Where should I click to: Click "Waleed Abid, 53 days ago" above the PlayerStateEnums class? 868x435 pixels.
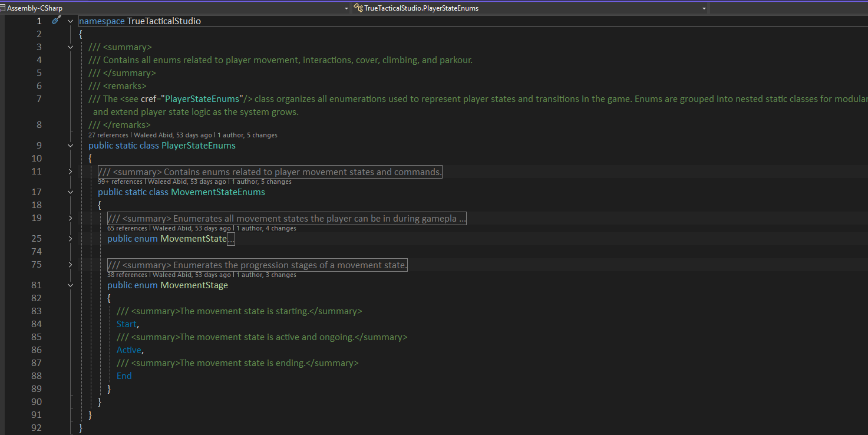pos(173,135)
